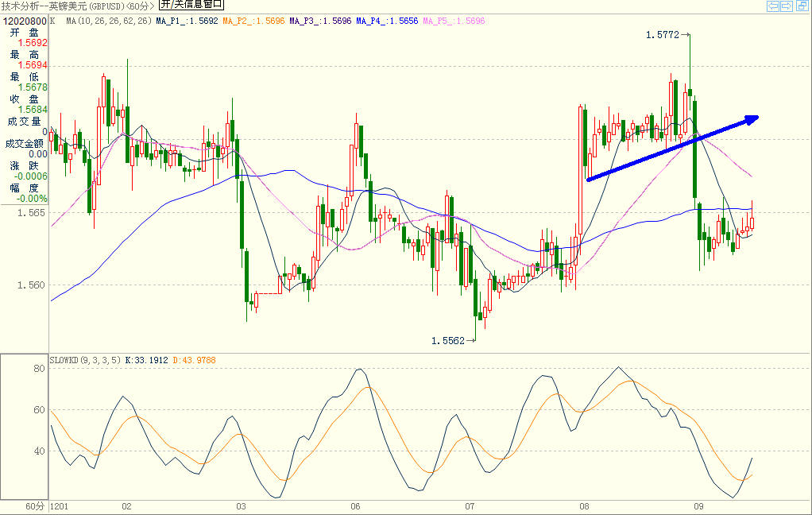Screen dimensions: 812x515
Task: Click the 1201 date label on time axis
Action: [59, 506]
